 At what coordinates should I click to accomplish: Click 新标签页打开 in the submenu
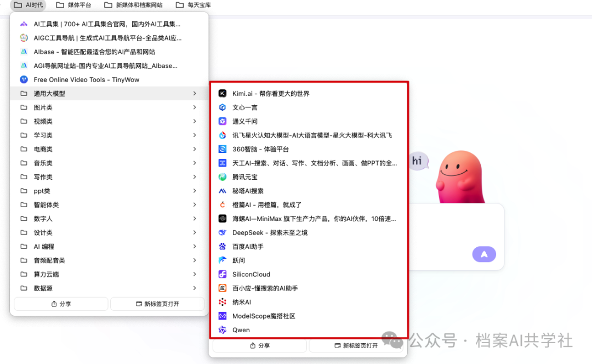(x=356, y=345)
